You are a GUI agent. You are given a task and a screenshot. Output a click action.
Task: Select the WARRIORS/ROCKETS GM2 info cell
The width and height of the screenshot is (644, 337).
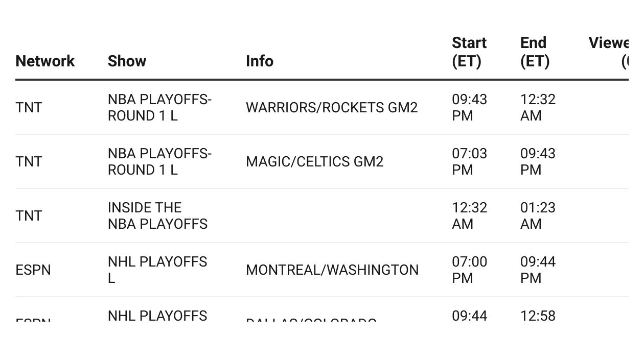pos(332,108)
